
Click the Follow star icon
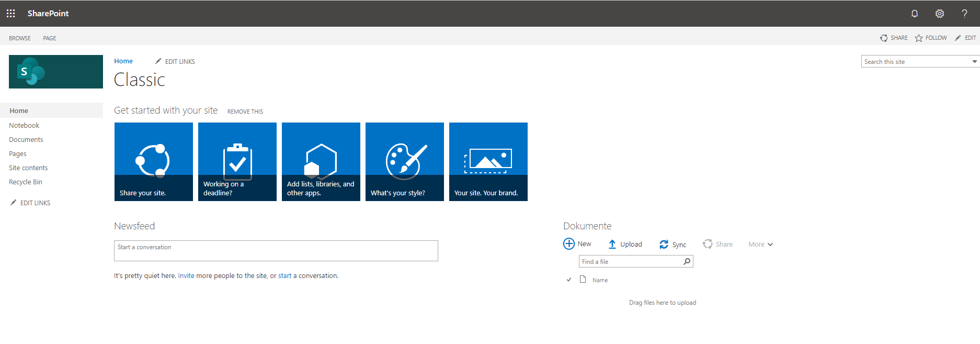[919, 38]
